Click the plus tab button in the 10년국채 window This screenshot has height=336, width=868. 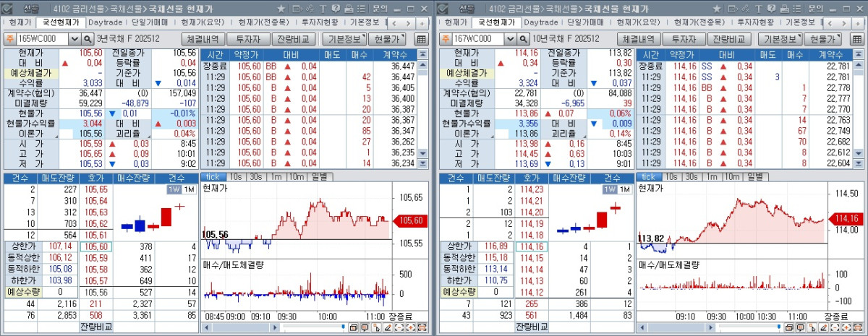[858, 24]
